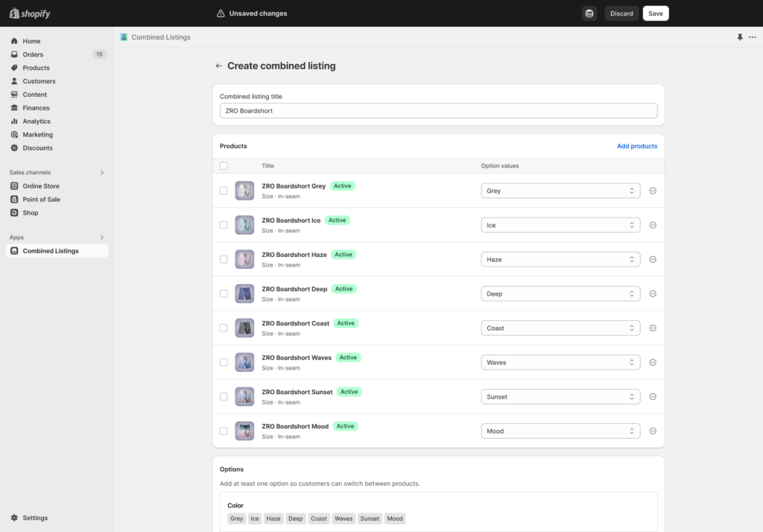This screenshot has height=532, width=763.
Task: Open the Coast option value dropdown
Action: click(x=560, y=328)
